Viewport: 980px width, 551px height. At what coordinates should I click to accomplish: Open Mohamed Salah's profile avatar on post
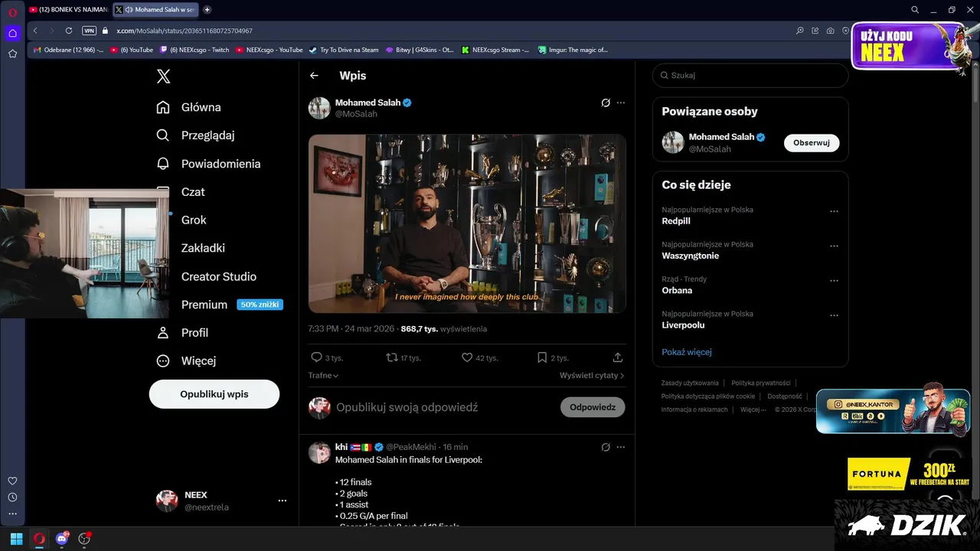[319, 108]
